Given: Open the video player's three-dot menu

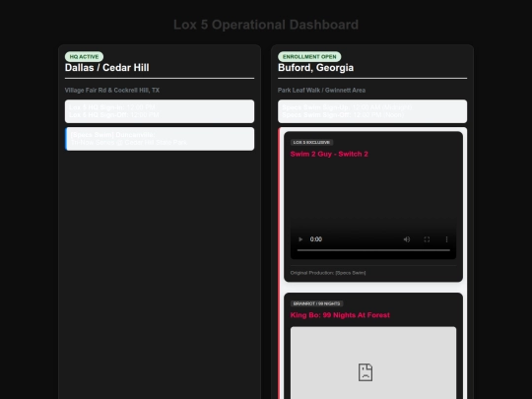Looking at the screenshot, I should [446, 239].
